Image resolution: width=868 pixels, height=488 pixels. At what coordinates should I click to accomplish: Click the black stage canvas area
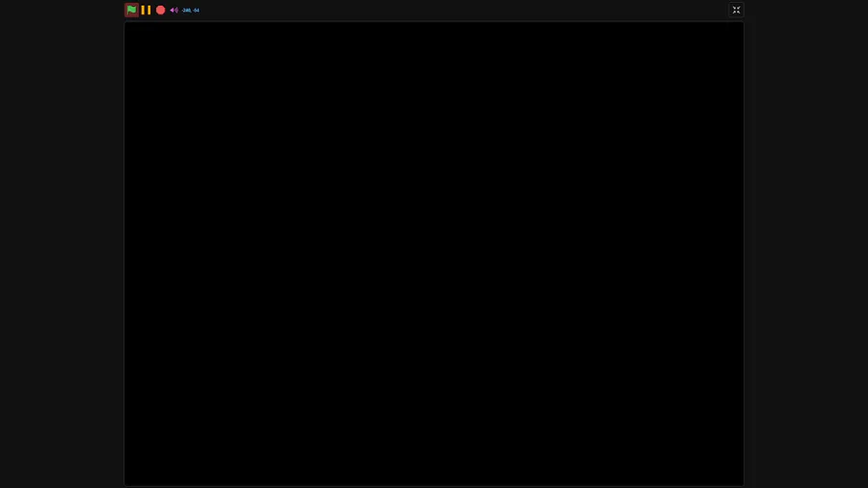pos(434,254)
